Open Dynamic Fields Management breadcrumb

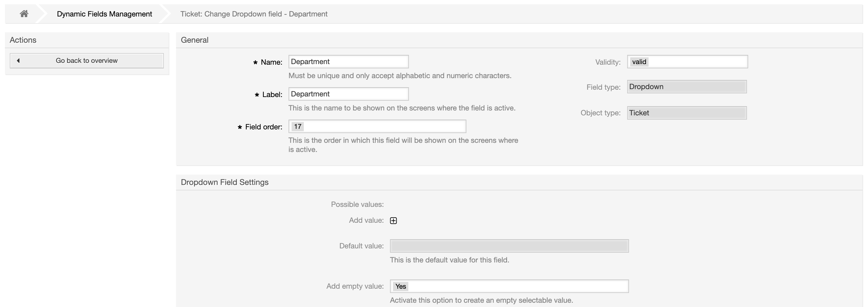point(104,14)
